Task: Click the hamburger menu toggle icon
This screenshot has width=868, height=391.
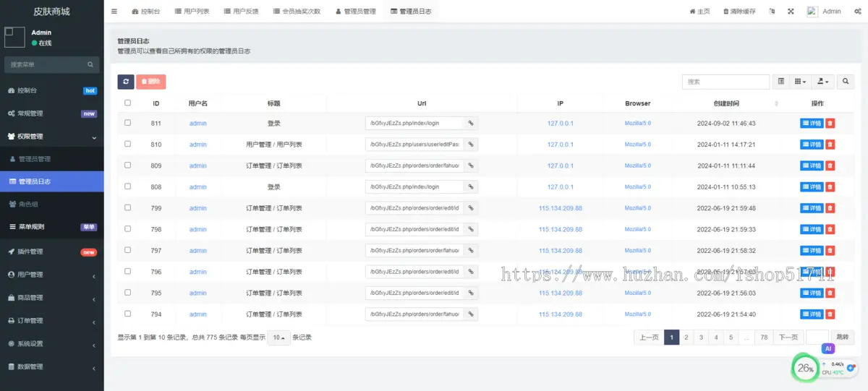Action: click(114, 12)
